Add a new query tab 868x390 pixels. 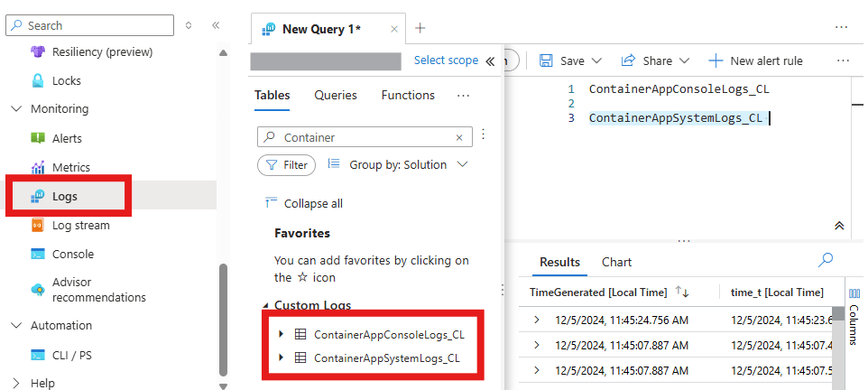(x=420, y=28)
